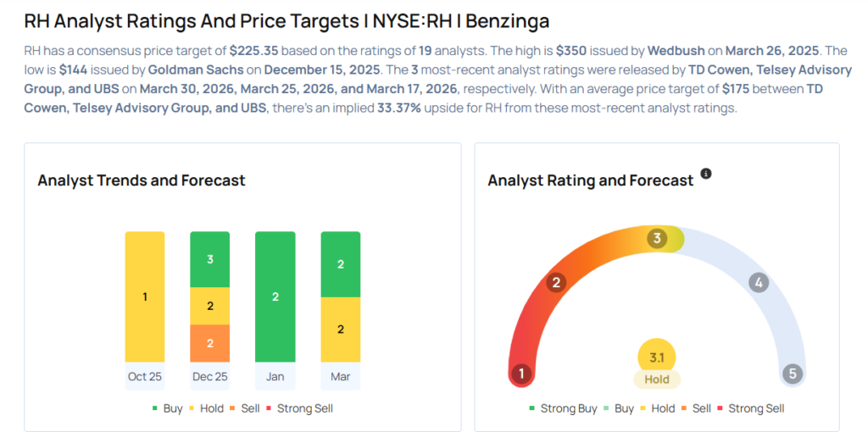Click gauge marker number 4
The height and width of the screenshot is (432, 868).
759,283
